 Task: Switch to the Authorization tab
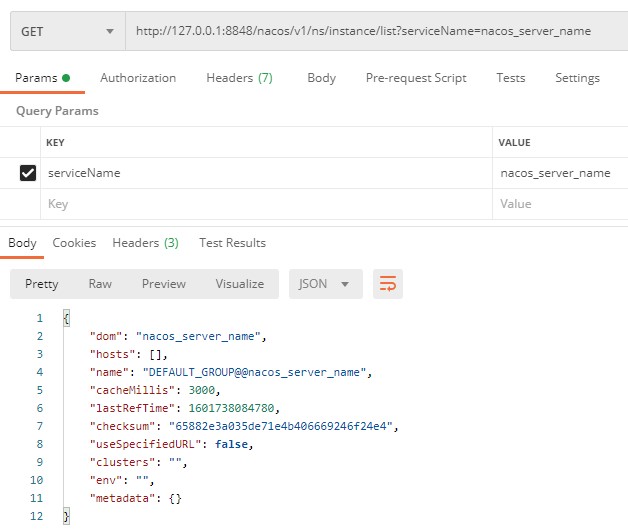click(x=138, y=78)
